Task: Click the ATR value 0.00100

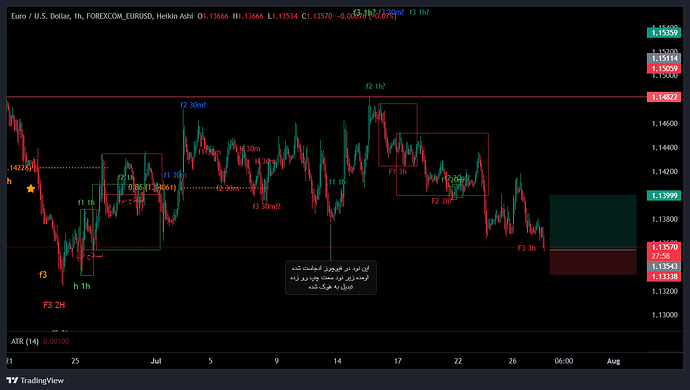Action: (x=56, y=341)
